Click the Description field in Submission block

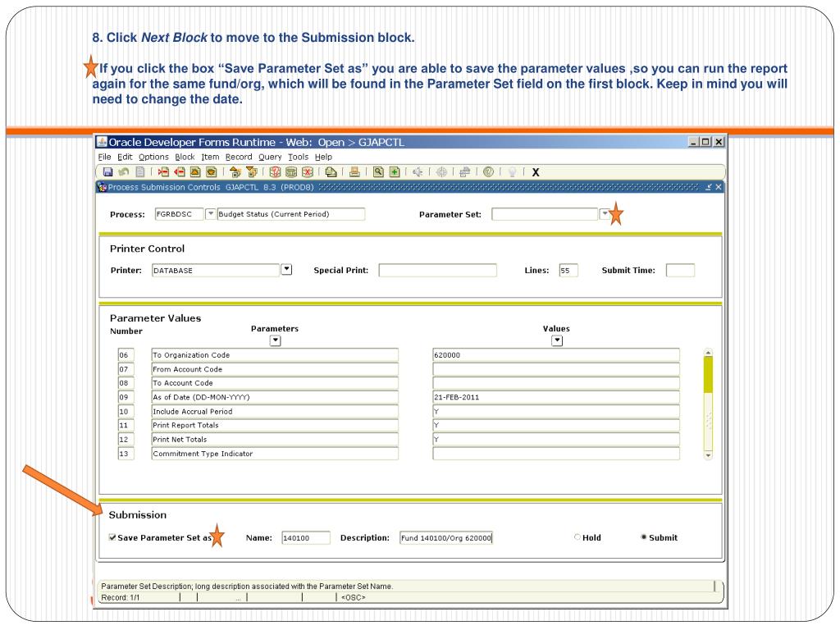click(x=445, y=538)
